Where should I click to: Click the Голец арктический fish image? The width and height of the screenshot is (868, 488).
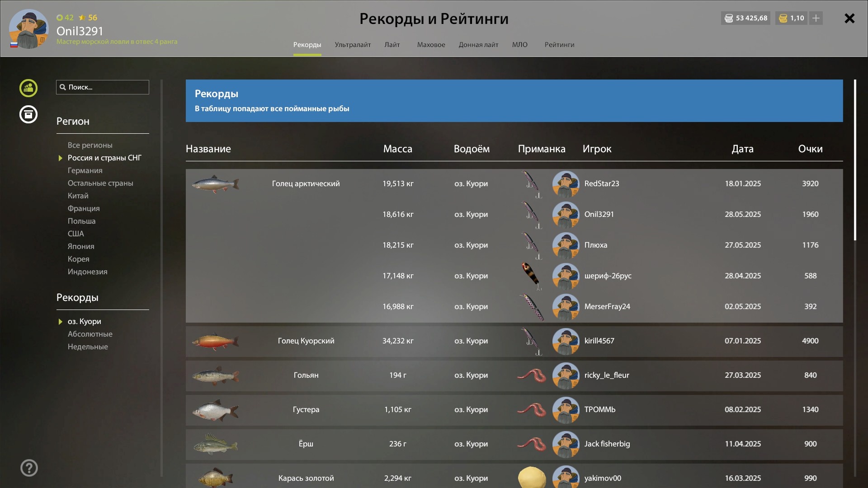pos(216,184)
